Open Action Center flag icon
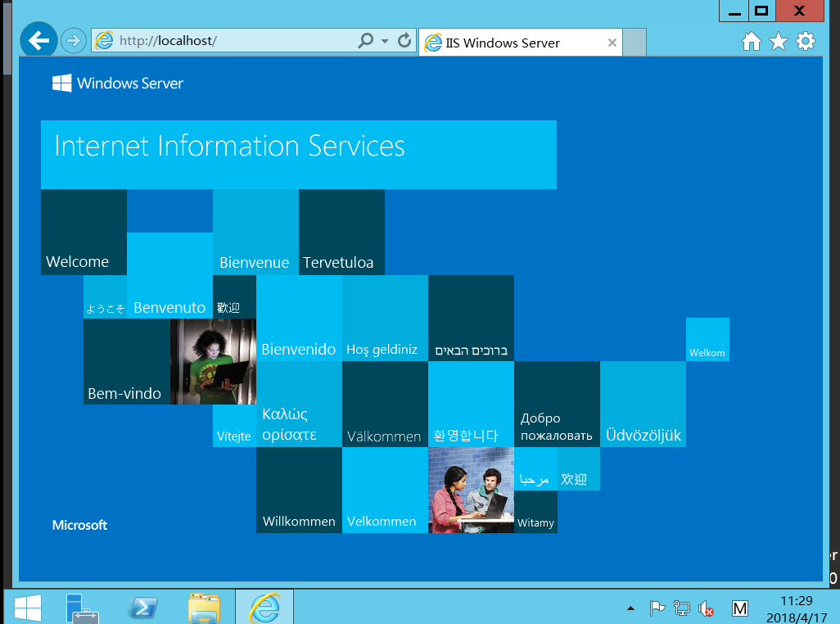Image resolution: width=840 pixels, height=624 pixels. tap(657, 608)
